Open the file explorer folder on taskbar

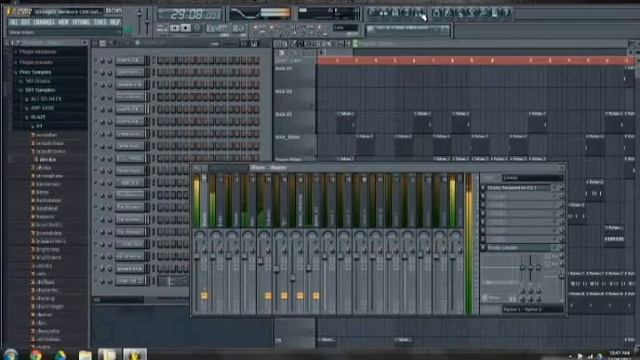85,354
